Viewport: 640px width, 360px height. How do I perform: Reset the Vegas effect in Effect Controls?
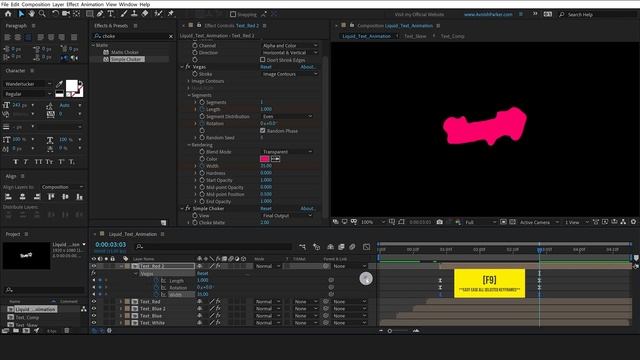click(266, 67)
